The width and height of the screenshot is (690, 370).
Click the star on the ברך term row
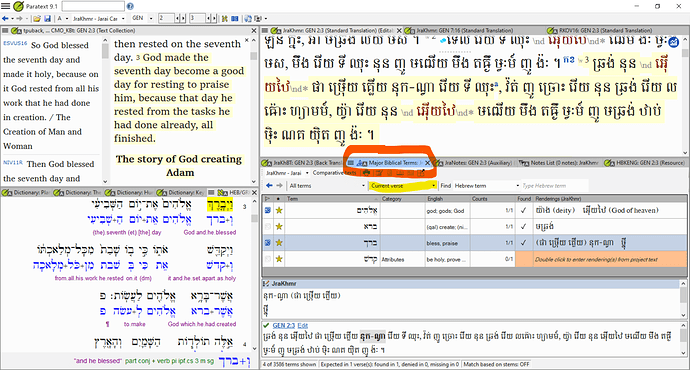(x=279, y=243)
